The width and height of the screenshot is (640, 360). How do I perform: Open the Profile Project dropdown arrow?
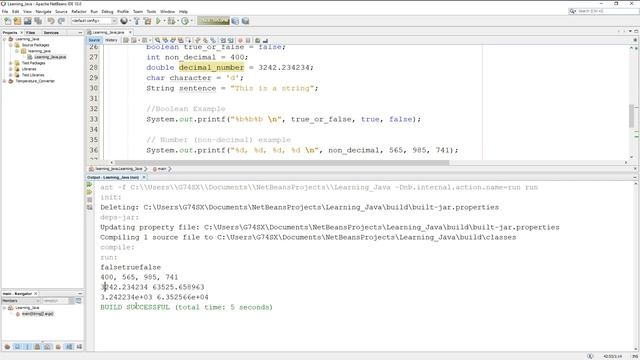coord(192,21)
